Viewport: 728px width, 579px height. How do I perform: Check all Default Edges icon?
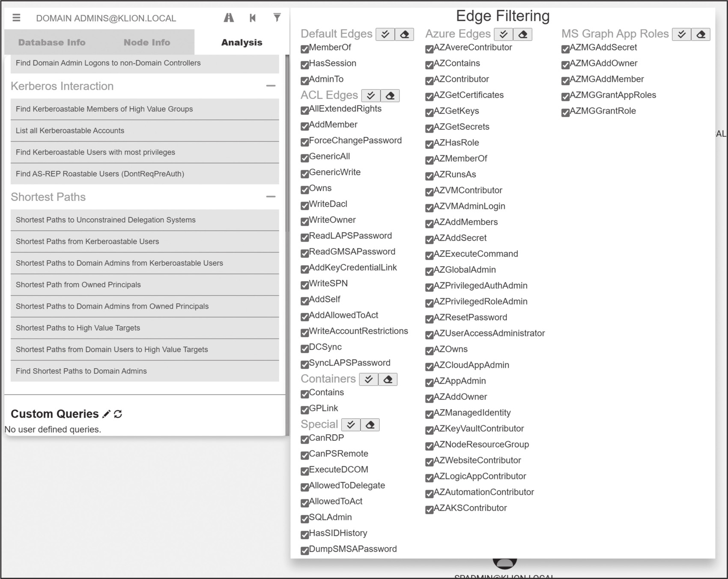coord(385,34)
